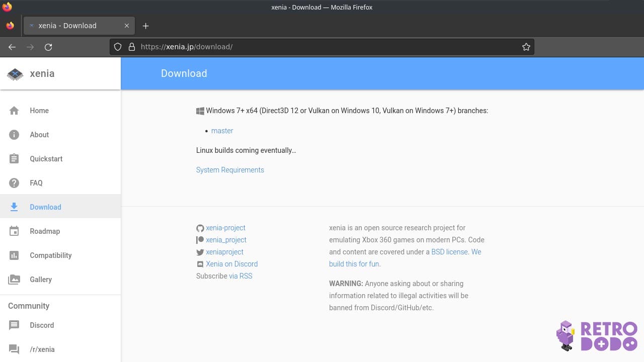644x362 pixels.
Task: Open the Gallery sidebar item
Action: (x=60, y=280)
